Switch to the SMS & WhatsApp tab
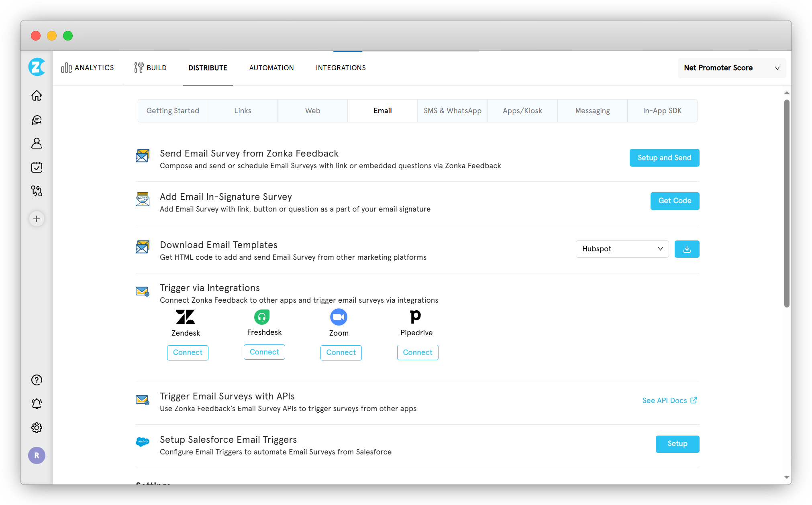 tap(452, 110)
